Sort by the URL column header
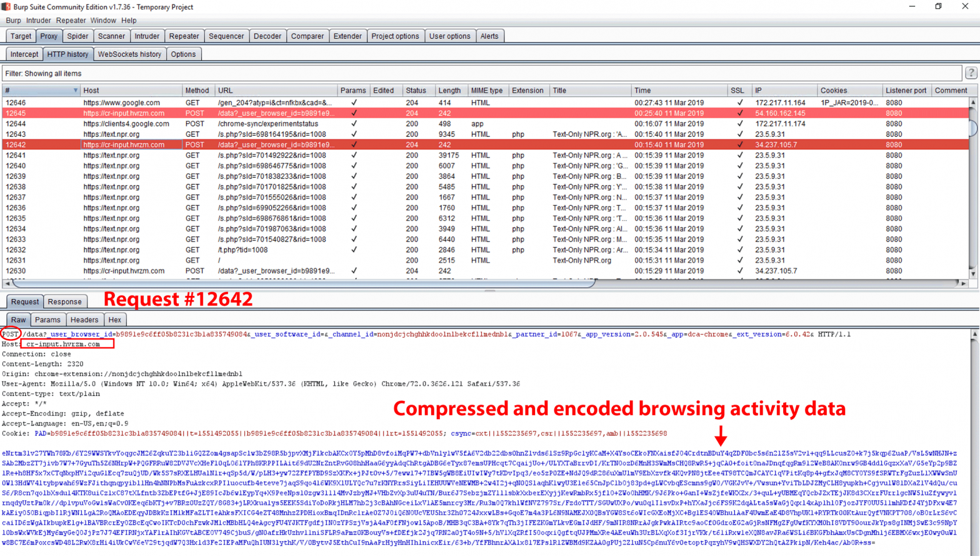980x556 pixels. click(276, 91)
